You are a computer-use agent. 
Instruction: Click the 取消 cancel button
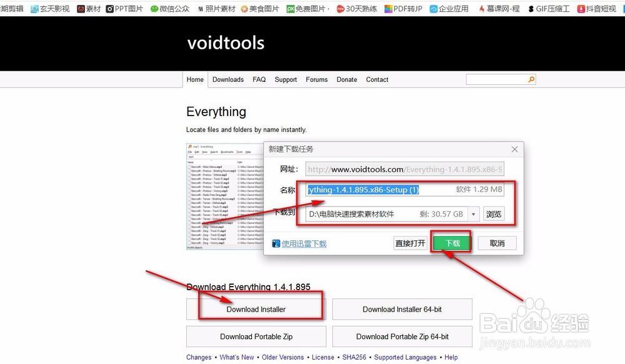[497, 243]
